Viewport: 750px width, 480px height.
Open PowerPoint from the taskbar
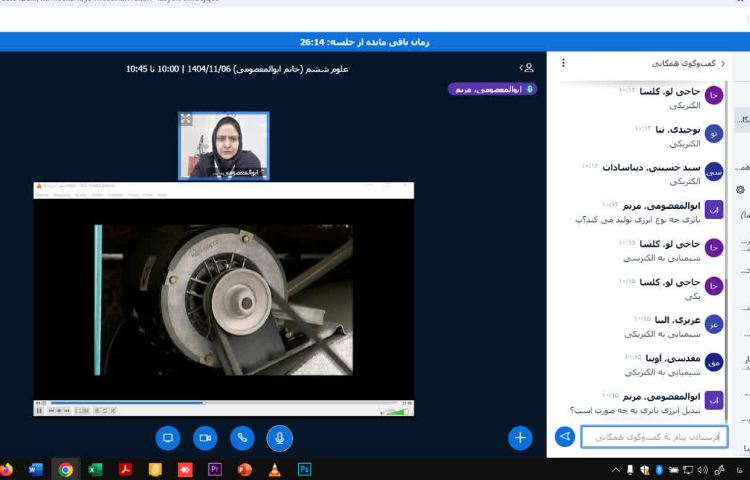click(x=244, y=469)
